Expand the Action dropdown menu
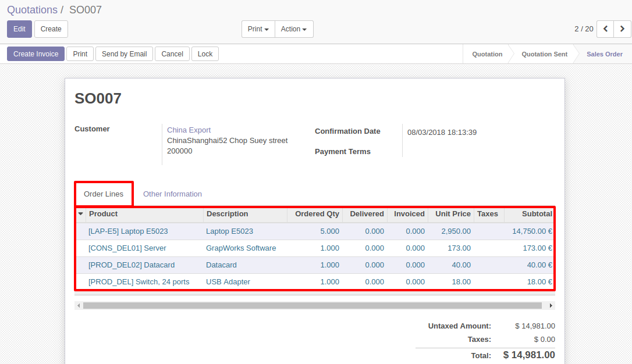Viewport: 632px width, 364px height. (x=294, y=29)
